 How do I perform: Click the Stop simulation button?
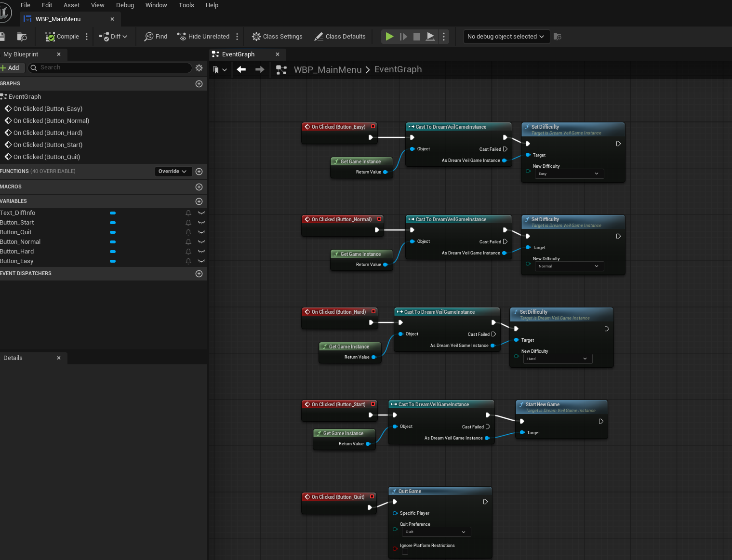click(x=417, y=37)
